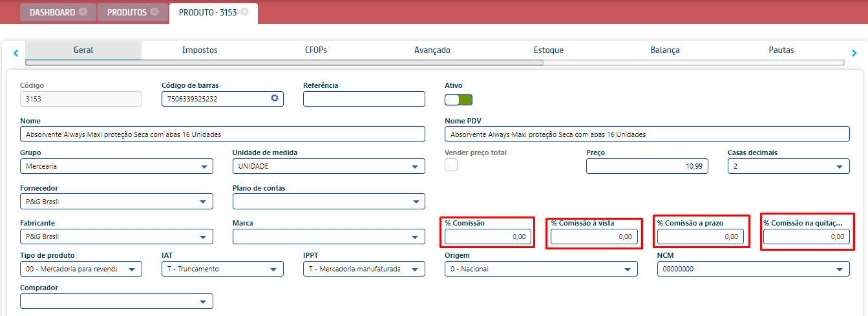Viewport: 868px width, 316px height.
Task: Toggle the Ativo switch
Action: point(458,100)
